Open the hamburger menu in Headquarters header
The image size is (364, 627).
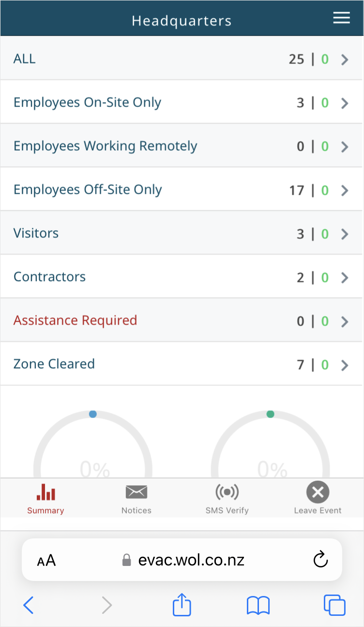click(341, 18)
